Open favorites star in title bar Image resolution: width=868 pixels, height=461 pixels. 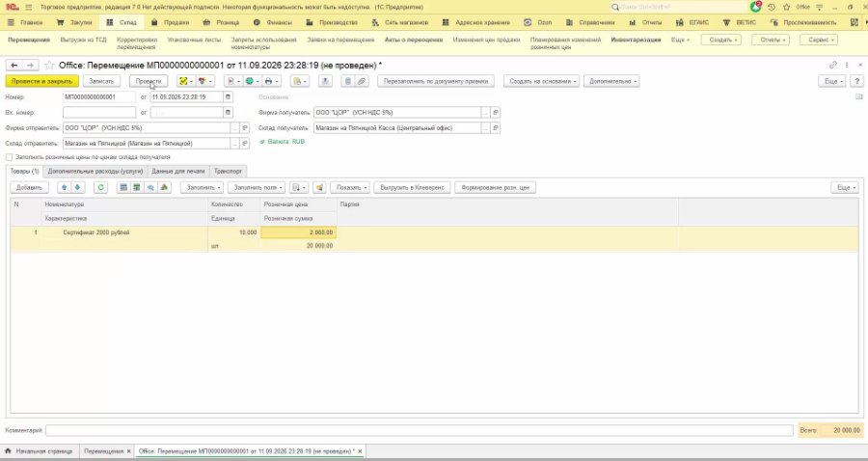787,7
